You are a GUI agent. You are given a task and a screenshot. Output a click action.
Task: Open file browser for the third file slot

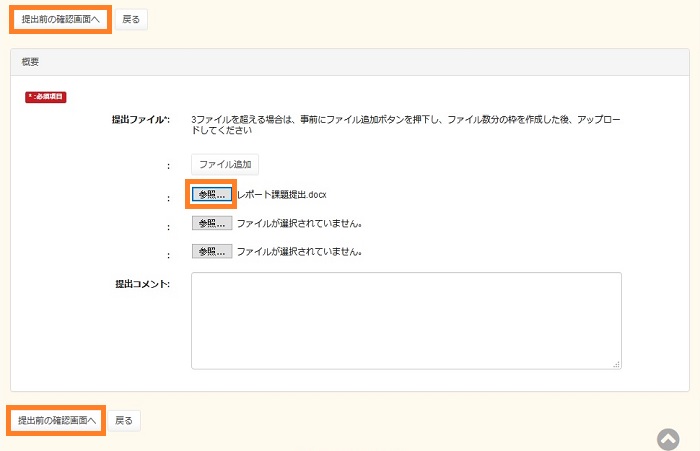coord(211,251)
